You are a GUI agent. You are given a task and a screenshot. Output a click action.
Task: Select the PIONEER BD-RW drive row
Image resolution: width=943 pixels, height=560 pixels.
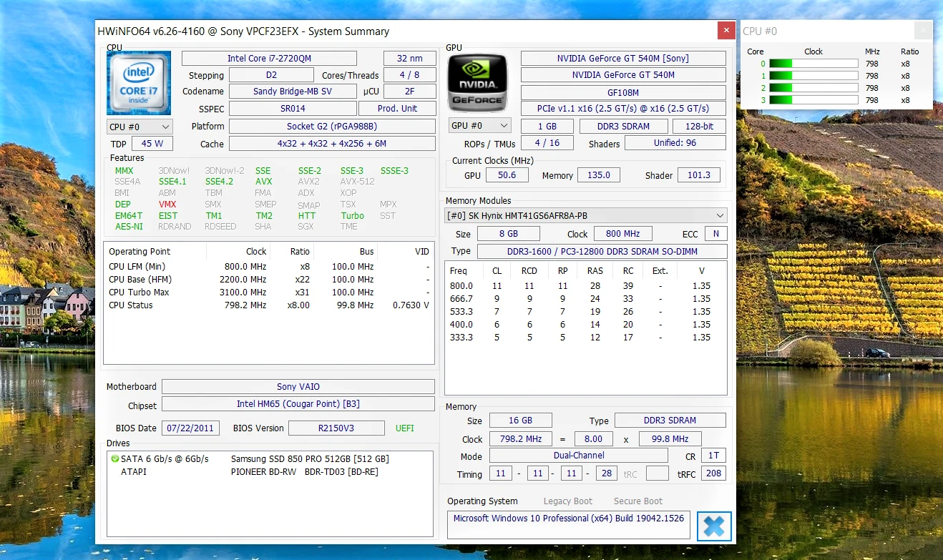point(269,472)
